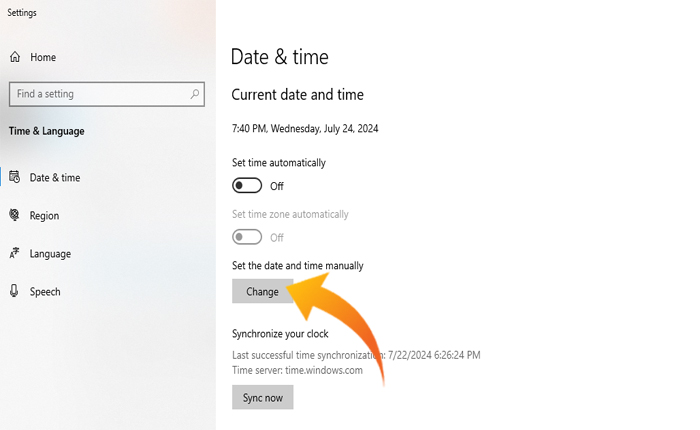
Task: Click the Home house icon
Action: [15, 58]
